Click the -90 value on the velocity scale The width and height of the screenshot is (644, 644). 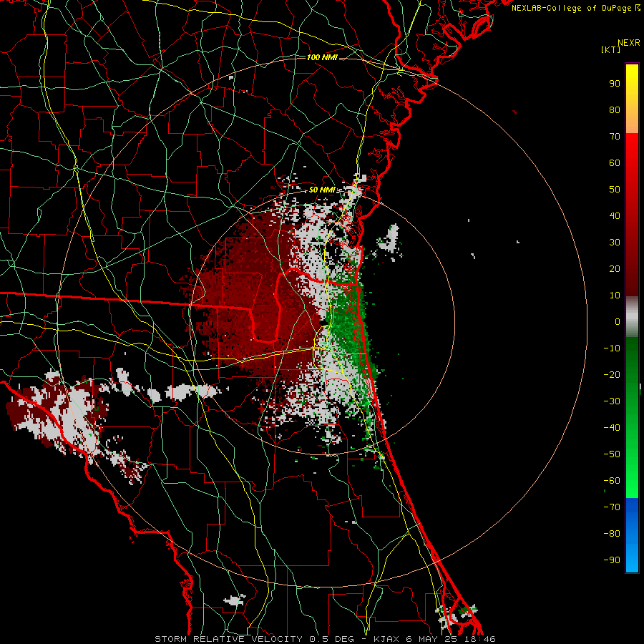612,560
